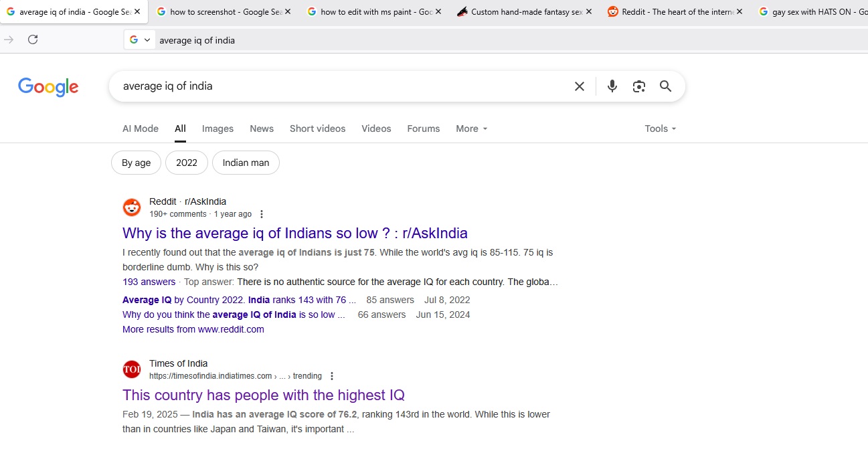
Task: Apply the '2022' filter chip
Action: (x=187, y=163)
